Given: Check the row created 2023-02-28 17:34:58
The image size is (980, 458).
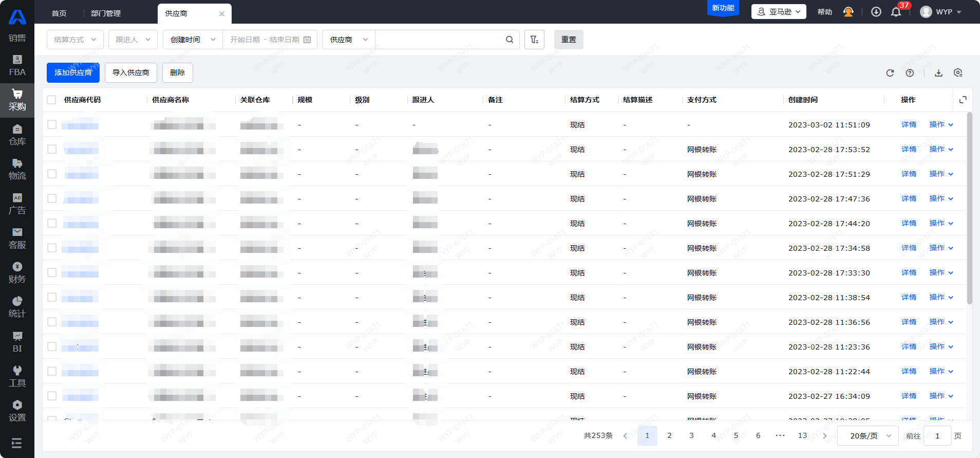Looking at the screenshot, I should [x=52, y=248].
